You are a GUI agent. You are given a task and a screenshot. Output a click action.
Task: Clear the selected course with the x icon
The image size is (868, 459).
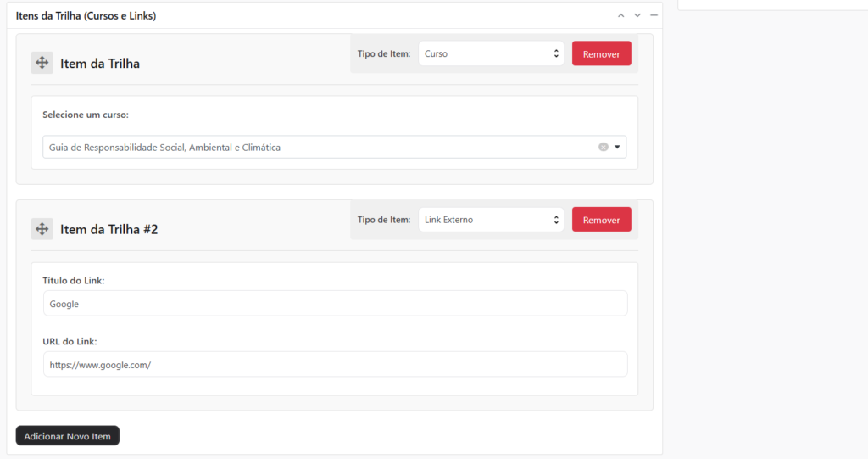point(604,147)
